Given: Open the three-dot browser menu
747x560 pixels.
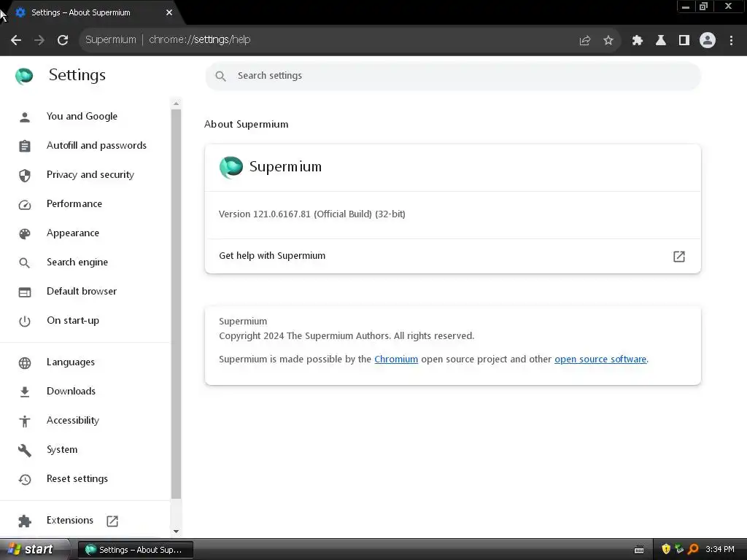Looking at the screenshot, I should (x=731, y=41).
